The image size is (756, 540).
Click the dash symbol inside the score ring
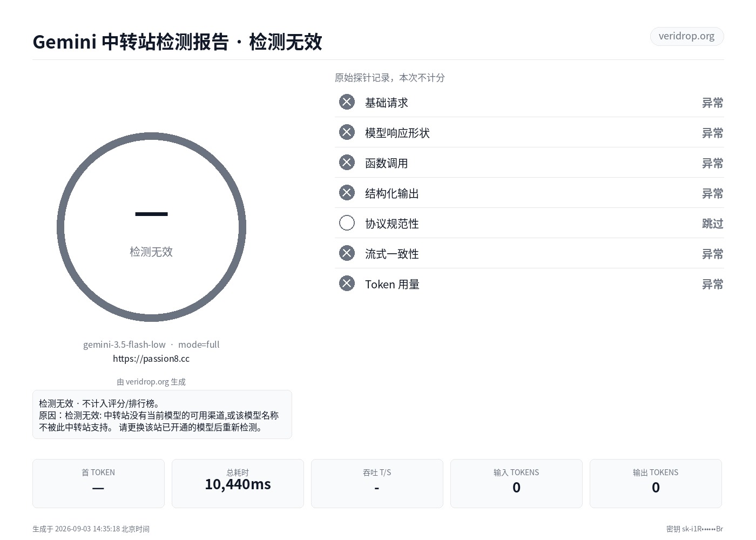tap(151, 214)
